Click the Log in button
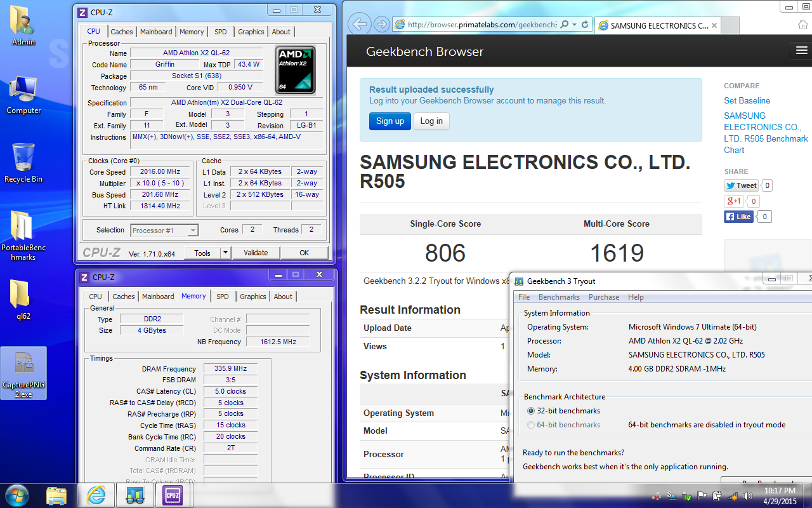 431,121
